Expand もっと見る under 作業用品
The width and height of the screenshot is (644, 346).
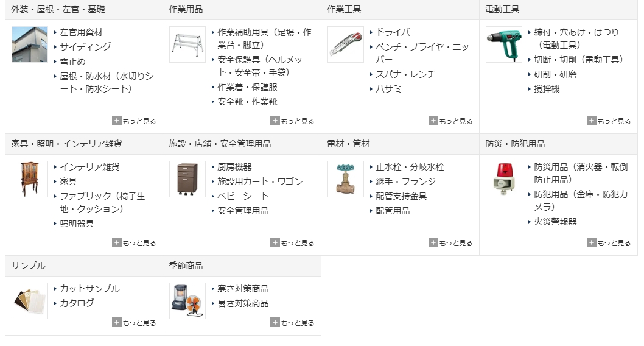pyautogui.click(x=292, y=121)
